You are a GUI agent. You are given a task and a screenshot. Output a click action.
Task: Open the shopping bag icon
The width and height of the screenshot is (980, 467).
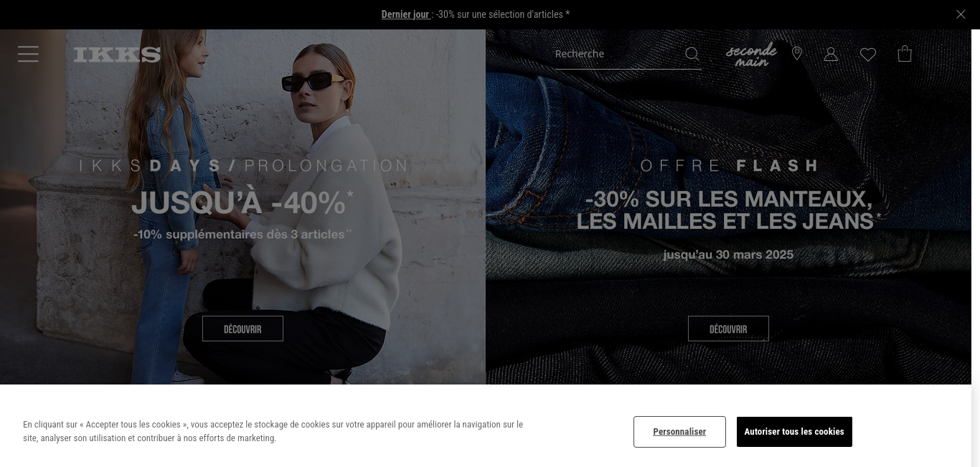pos(905,54)
